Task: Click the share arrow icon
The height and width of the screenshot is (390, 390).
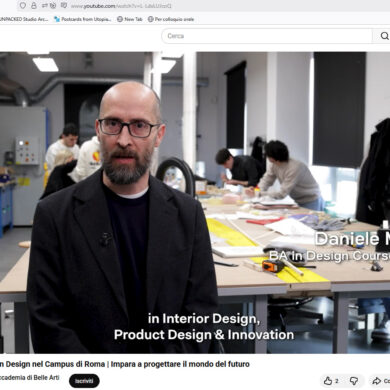Action: 377,381
